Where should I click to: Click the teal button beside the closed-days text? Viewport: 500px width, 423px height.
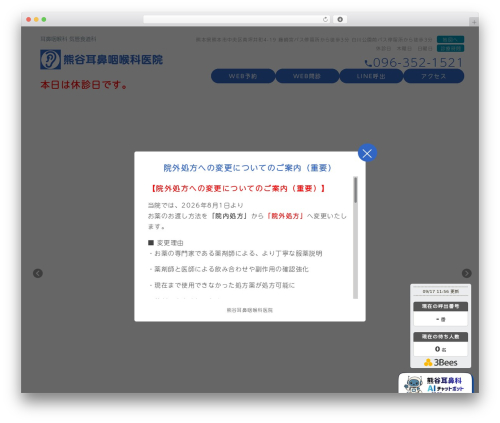[x=450, y=48]
